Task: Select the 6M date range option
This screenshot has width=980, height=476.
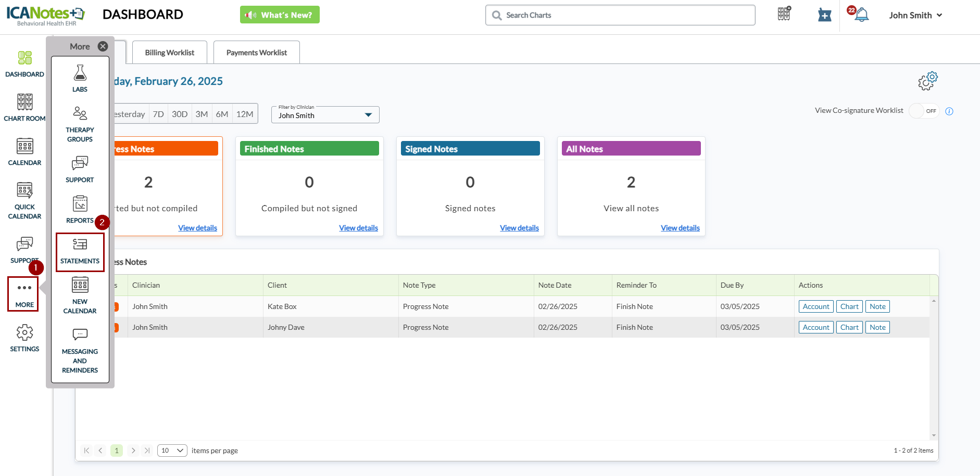Action: [x=222, y=114]
